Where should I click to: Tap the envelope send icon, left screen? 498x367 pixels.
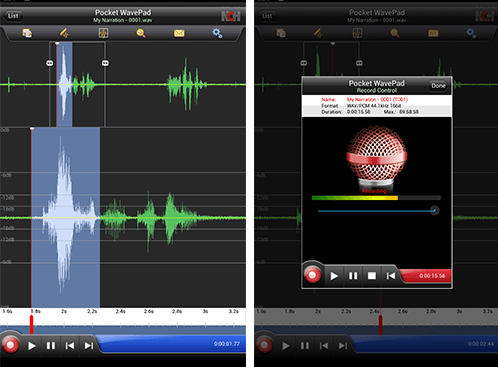tap(179, 33)
